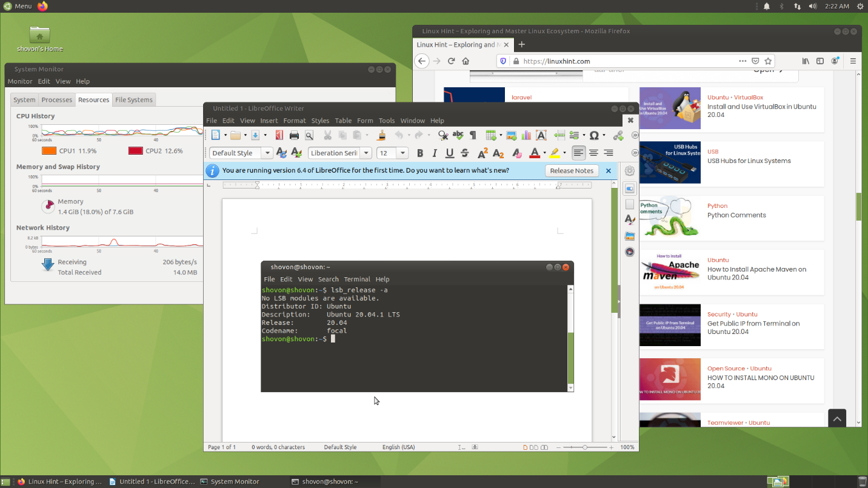Viewport: 868px width, 488px height.
Task: Insert a chart from Writer toolbar
Action: coord(526,135)
